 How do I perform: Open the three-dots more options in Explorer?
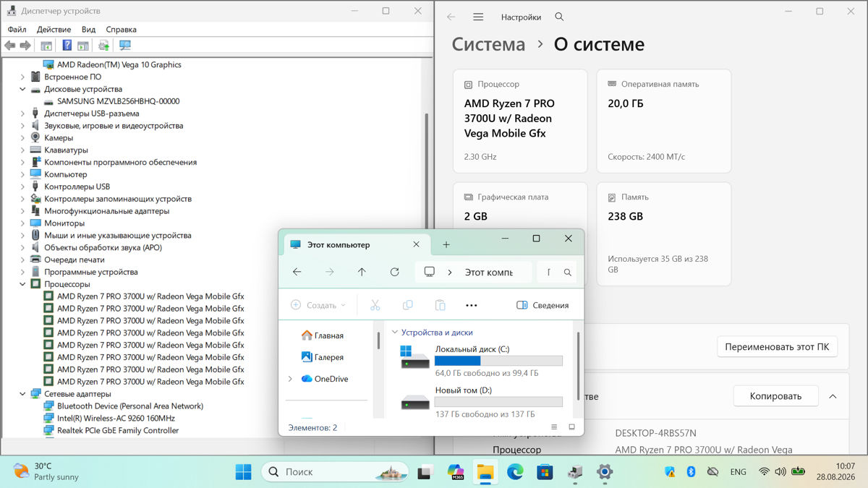[x=472, y=305]
